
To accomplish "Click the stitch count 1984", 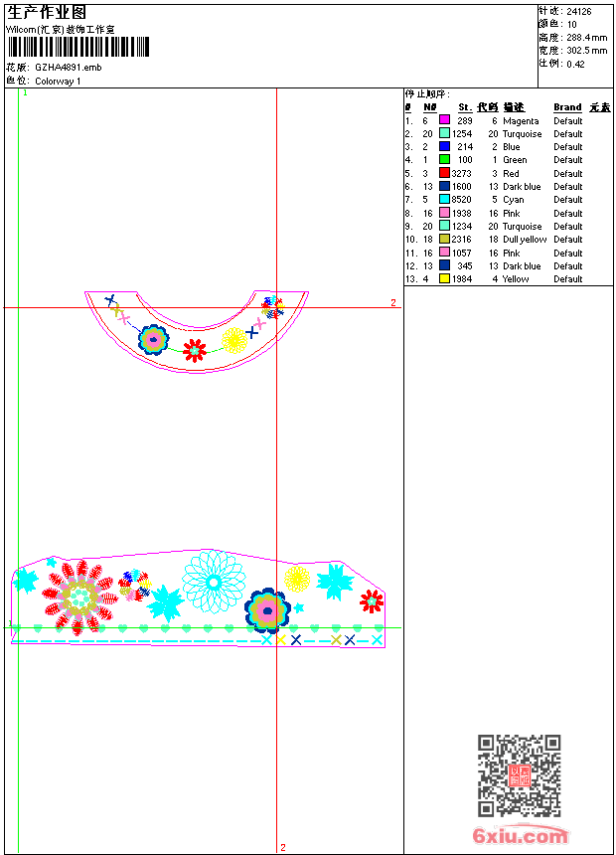I will pyautogui.click(x=461, y=279).
